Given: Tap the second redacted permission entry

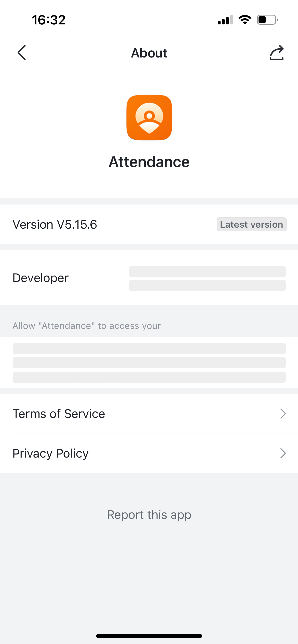Looking at the screenshot, I should coord(149,362).
